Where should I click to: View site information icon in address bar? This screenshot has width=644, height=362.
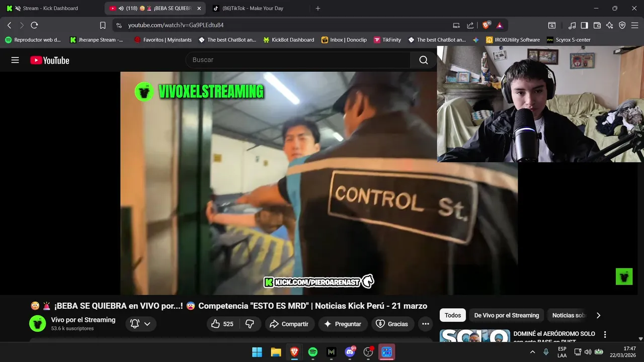coord(119,25)
